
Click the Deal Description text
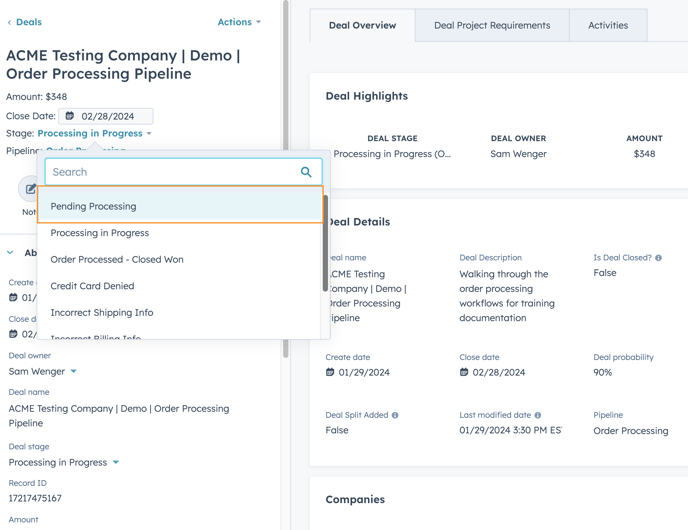[x=507, y=296]
